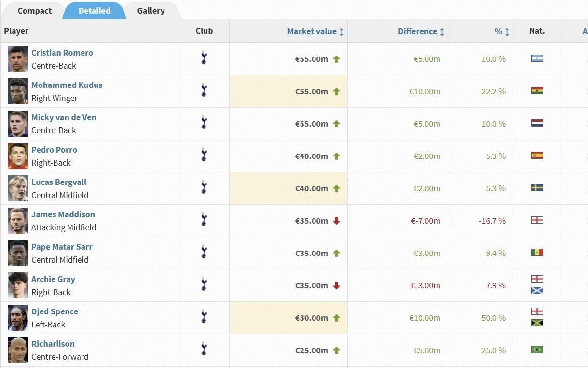
Task: Switch to the Gallery tab
Action: [x=150, y=11]
